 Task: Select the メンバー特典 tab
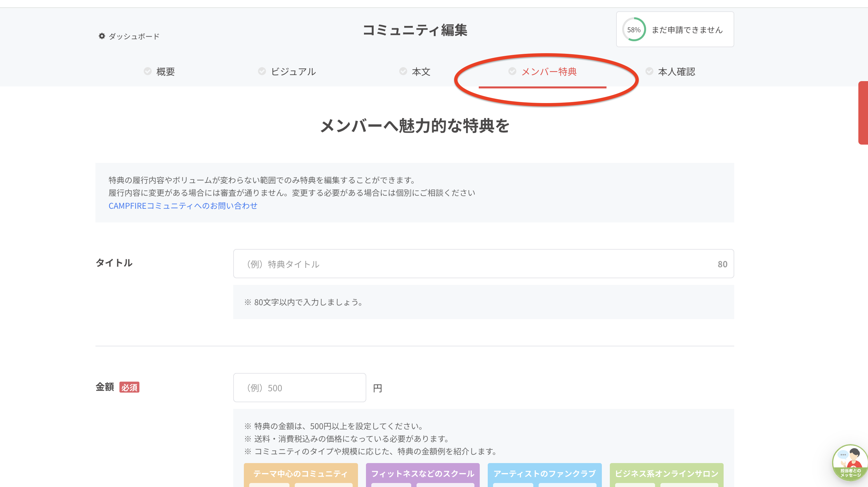(x=549, y=72)
